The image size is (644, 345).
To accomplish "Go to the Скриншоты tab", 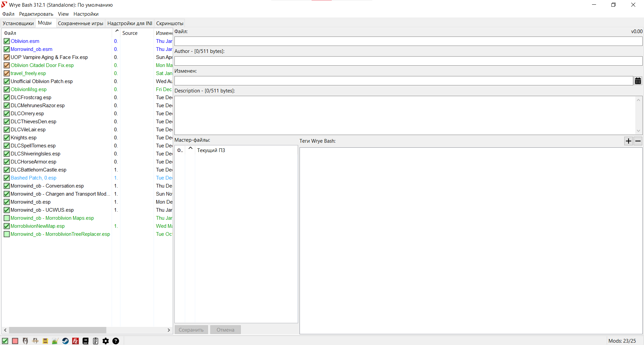I will click(170, 23).
